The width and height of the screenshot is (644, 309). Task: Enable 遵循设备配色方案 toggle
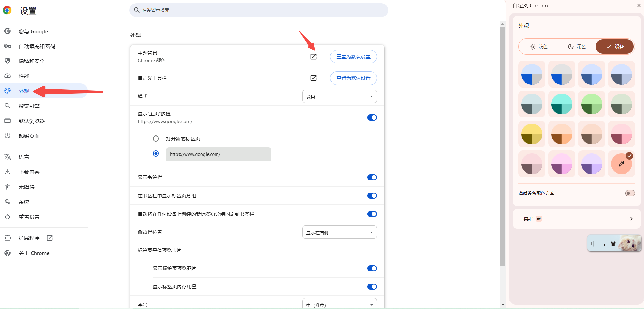point(630,193)
